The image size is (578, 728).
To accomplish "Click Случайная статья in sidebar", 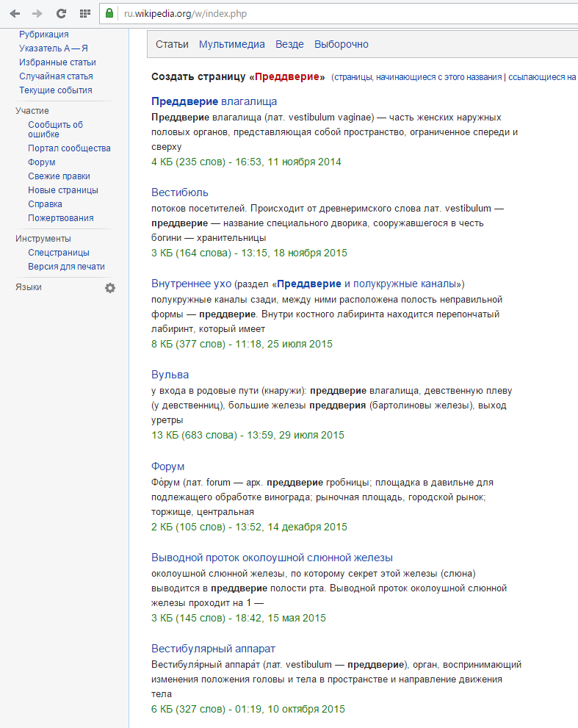I will [x=56, y=76].
